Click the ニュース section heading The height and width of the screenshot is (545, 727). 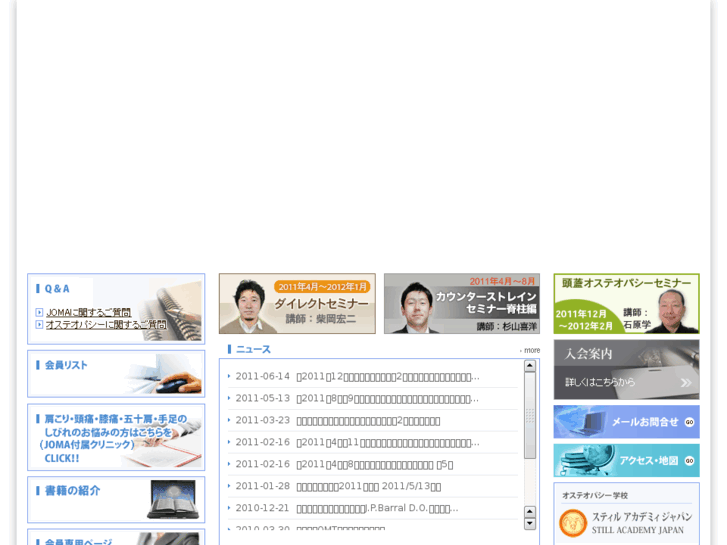click(x=253, y=349)
